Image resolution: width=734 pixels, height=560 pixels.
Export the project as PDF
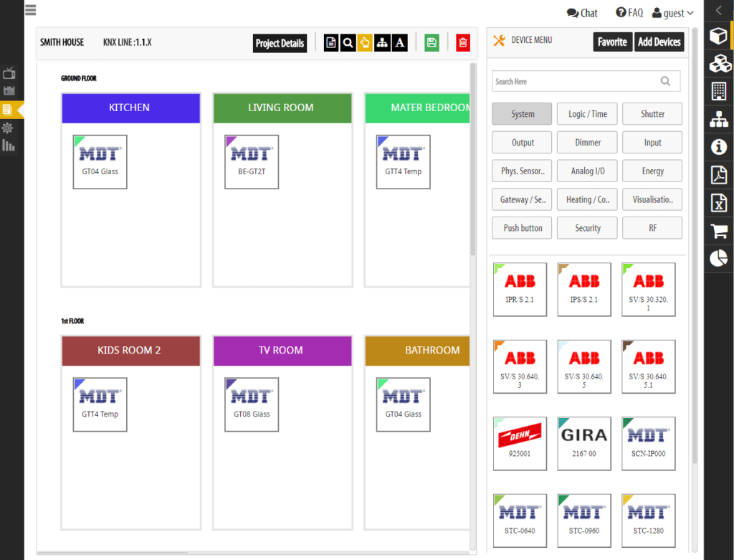coord(718,174)
